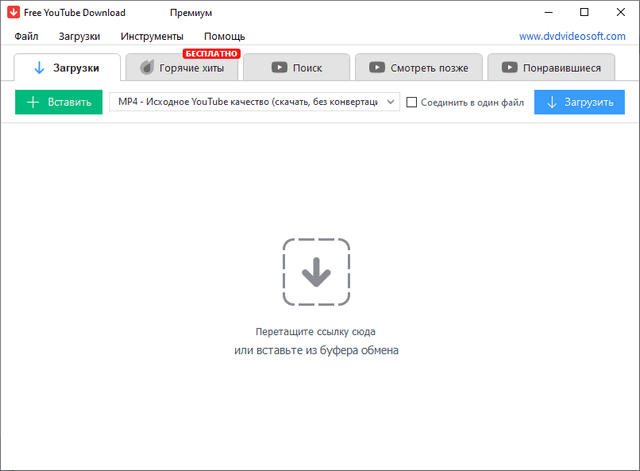Open the Загрузки menu in menu bar
The width and height of the screenshot is (640, 471).
click(x=79, y=36)
